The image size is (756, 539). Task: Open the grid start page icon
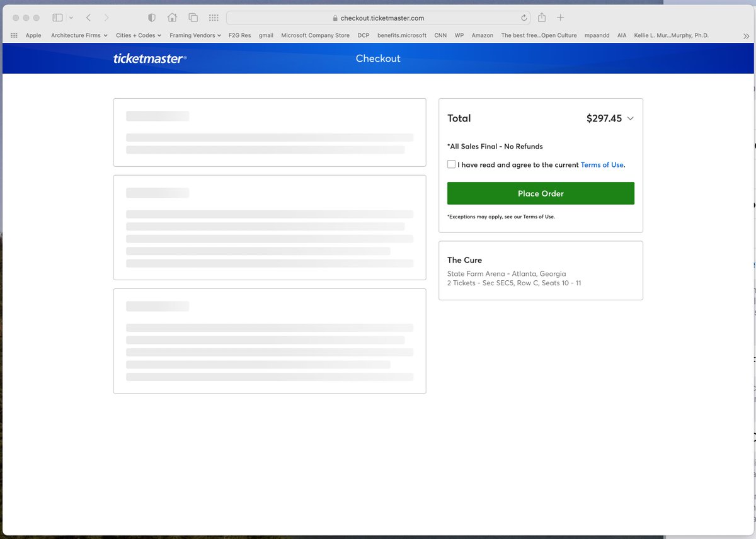click(214, 18)
